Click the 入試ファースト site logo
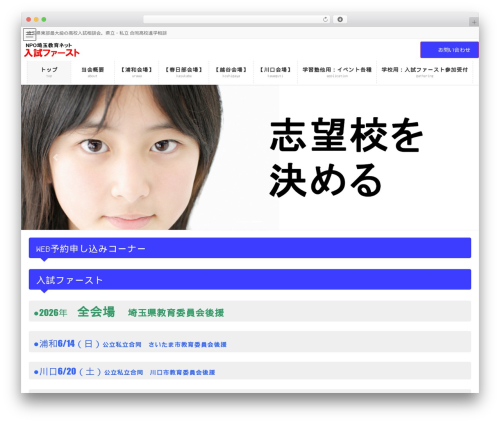 click(x=52, y=50)
